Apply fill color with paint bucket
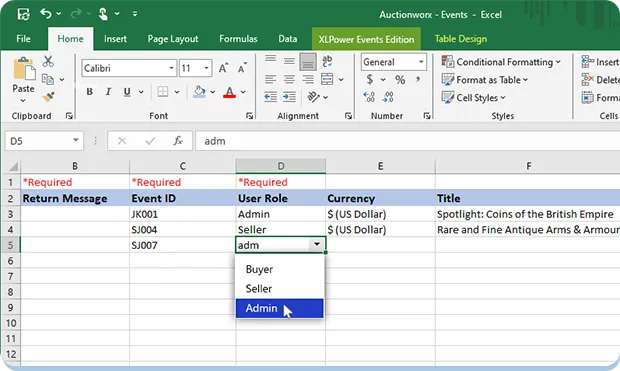 199,92
